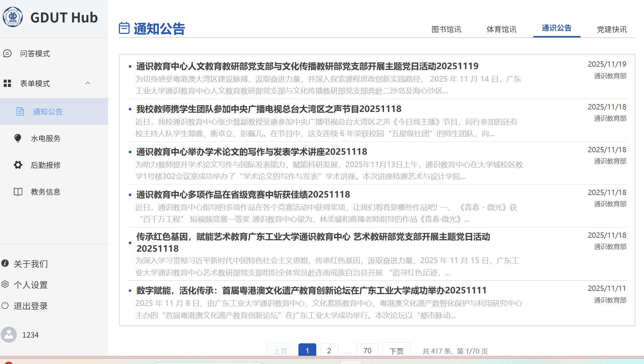This screenshot has height=364, width=644.
Task: Collapse the 表单模式 menu chevron
Action: (x=88, y=83)
